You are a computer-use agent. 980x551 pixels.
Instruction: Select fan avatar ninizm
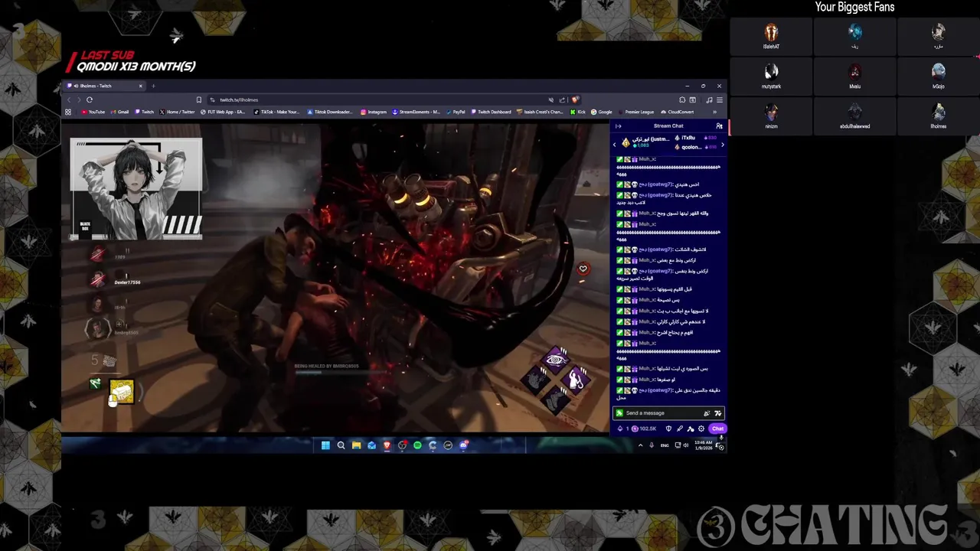771,112
